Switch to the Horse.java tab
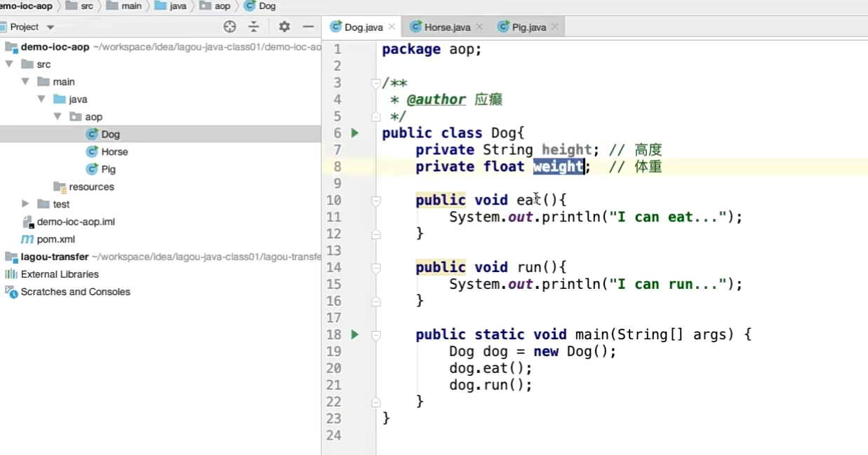868x455 pixels. pyautogui.click(x=446, y=27)
